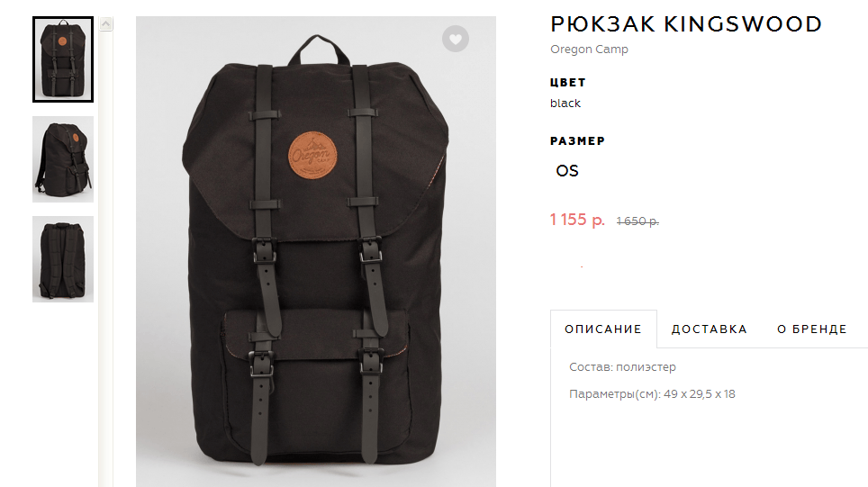Image resolution: width=868 pixels, height=487 pixels.
Task: Click the thumbnail list scroll-up arrow
Action: coord(105,23)
